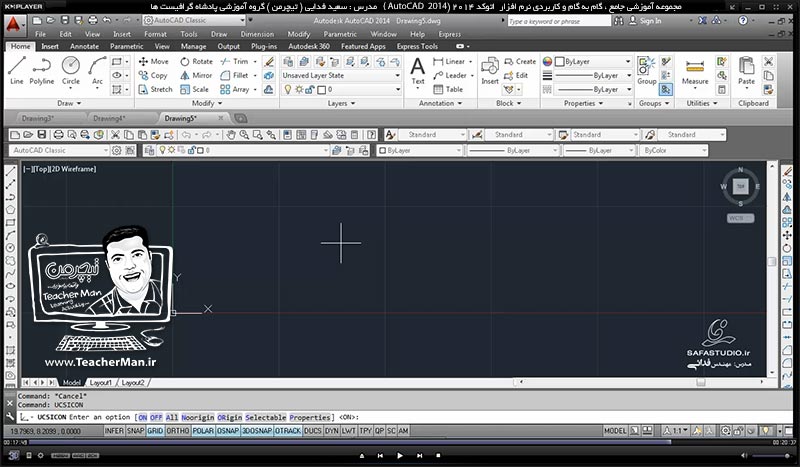The width and height of the screenshot is (800, 467).
Task: Expand the Layers panel
Action: (341, 103)
